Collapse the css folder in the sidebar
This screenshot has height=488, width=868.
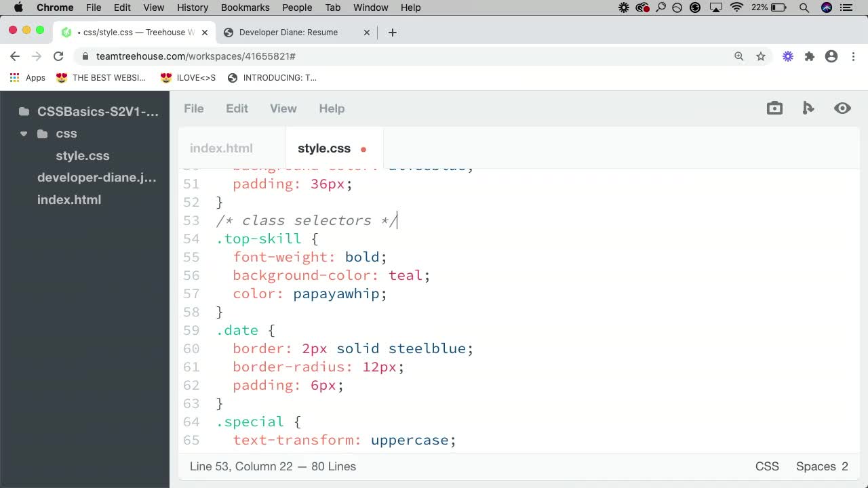click(x=24, y=134)
